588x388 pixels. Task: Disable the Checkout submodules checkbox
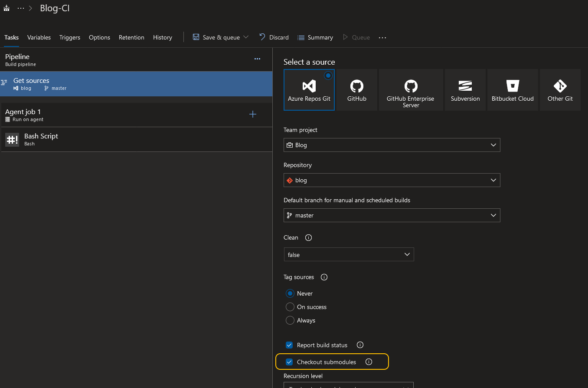click(x=289, y=362)
